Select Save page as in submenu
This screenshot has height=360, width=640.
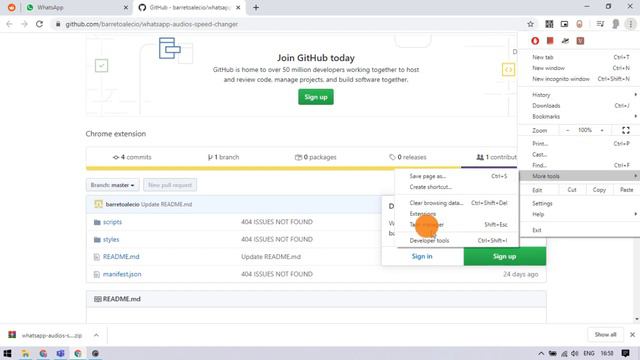[x=458, y=176]
